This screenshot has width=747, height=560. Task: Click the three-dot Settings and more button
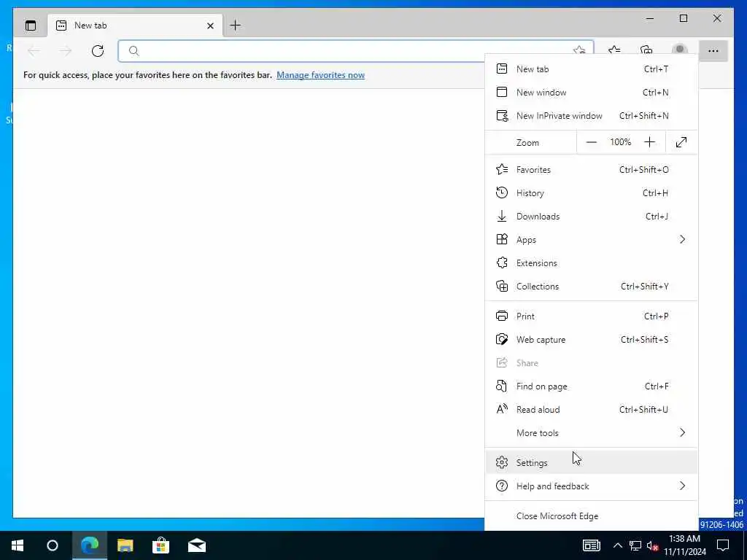click(x=713, y=51)
